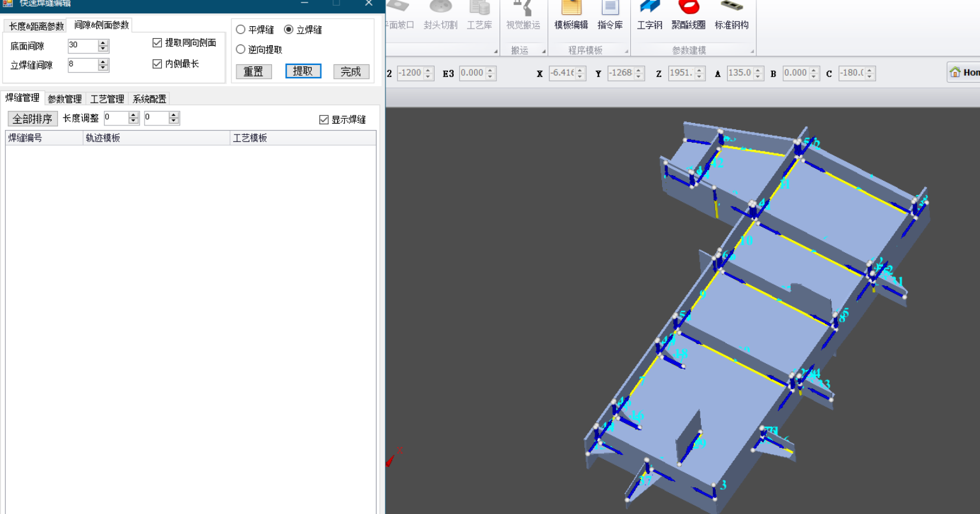Click the 封头切割 head cutting icon

click(x=440, y=15)
